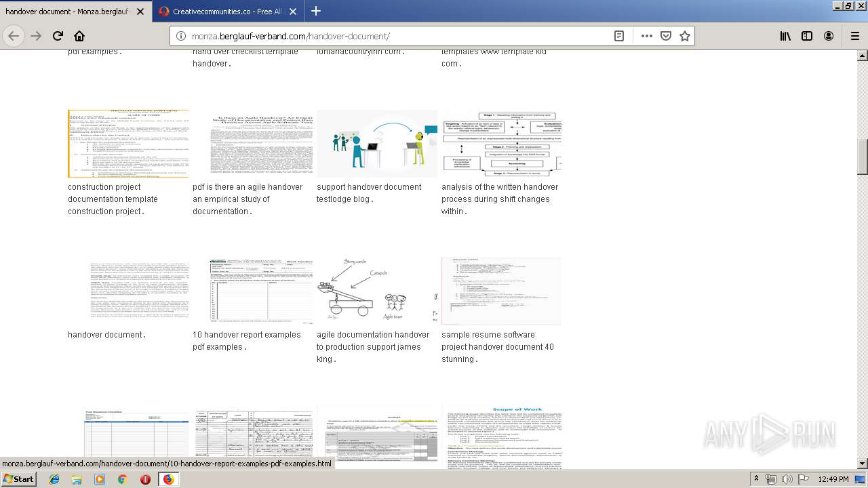Close the Creativecommunities.co tab
The width and height of the screenshot is (868, 488).
point(293,12)
